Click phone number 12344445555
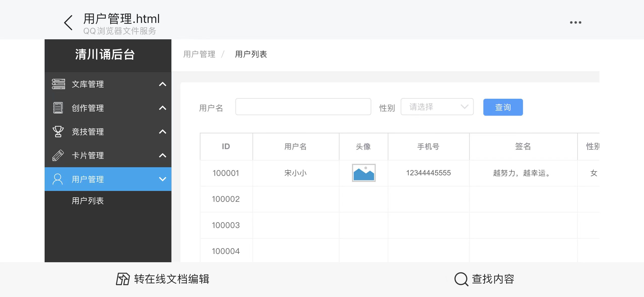Image resolution: width=644 pixels, height=297 pixels. click(x=428, y=173)
